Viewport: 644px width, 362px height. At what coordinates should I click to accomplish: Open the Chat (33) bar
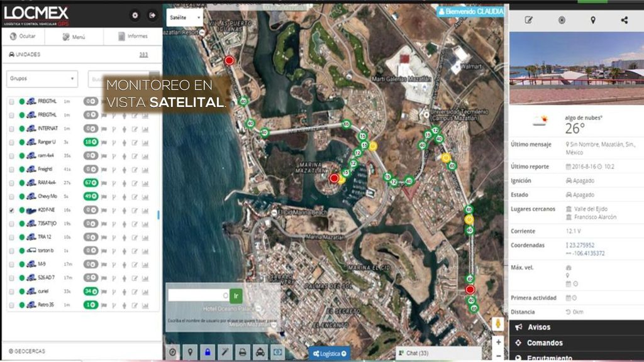pos(438,353)
